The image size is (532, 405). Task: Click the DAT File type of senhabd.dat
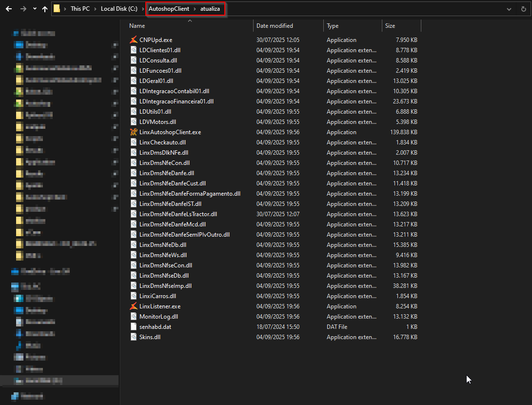pos(336,326)
